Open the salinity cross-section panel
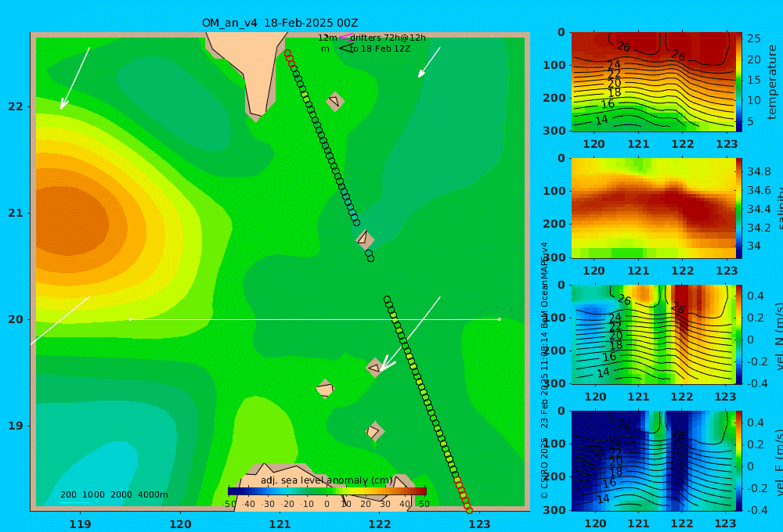783x532 pixels. coord(653,208)
